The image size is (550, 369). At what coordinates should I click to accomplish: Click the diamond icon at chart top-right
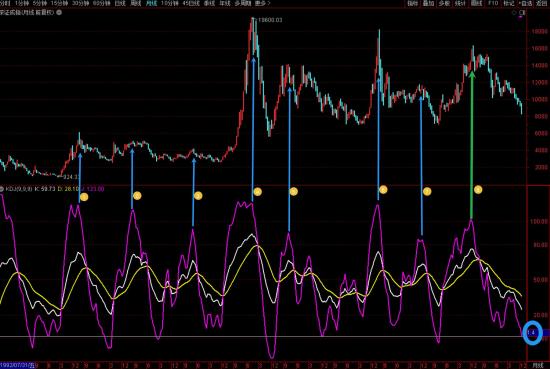click(514, 13)
